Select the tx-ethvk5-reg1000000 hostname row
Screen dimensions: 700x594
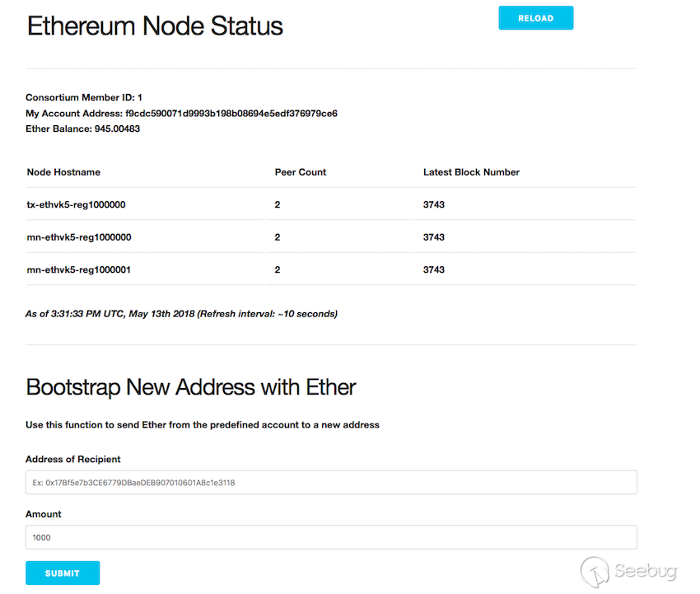pyautogui.click(x=76, y=204)
